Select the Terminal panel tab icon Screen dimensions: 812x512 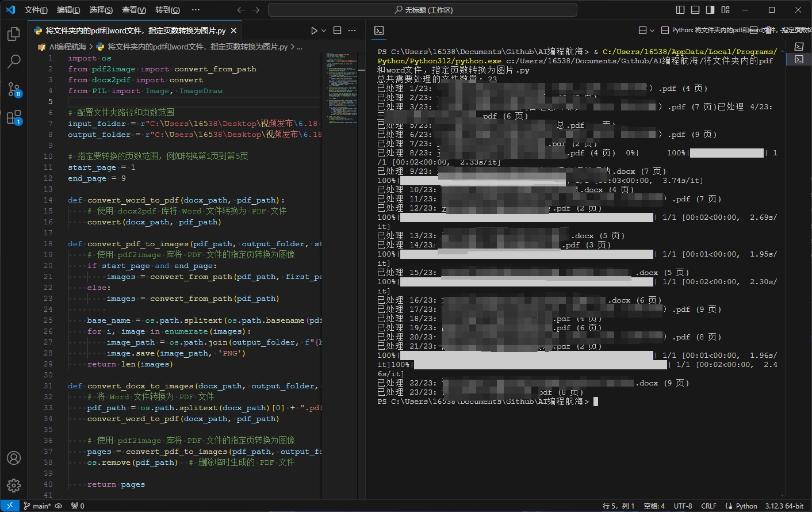click(x=379, y=30)
